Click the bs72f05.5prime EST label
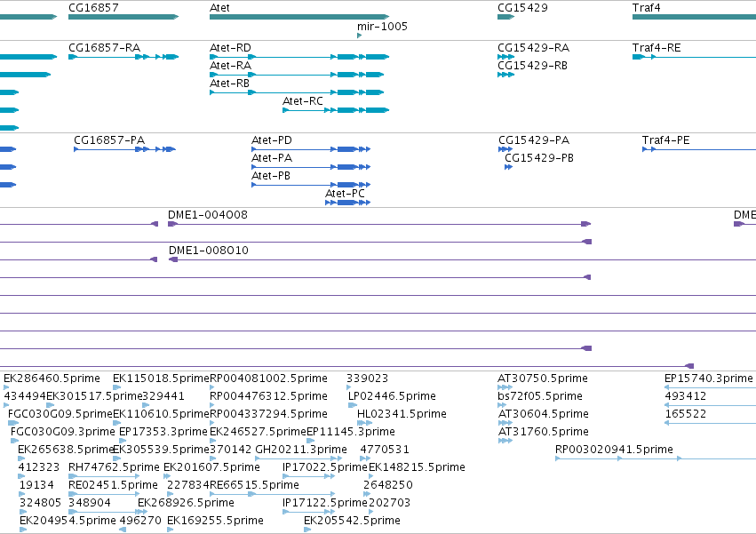This screenshot has height=534, width=756. [x=540, y=396]
